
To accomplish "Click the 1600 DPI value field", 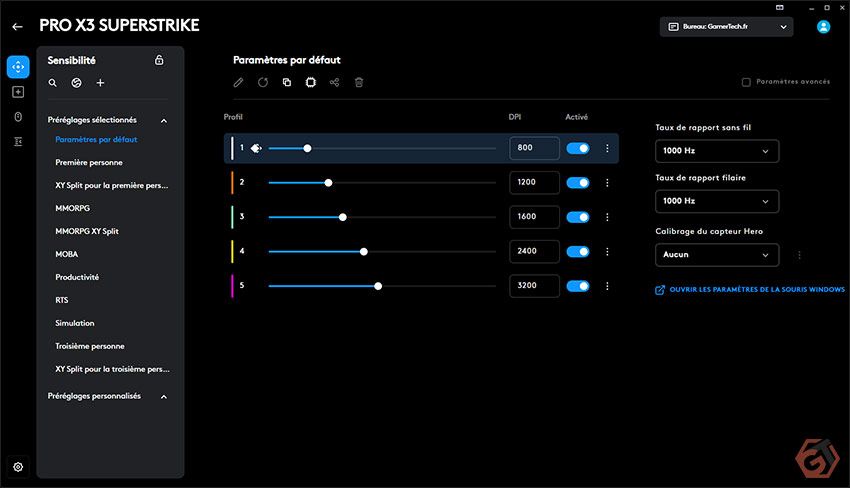I will click(x=534, y=217).
